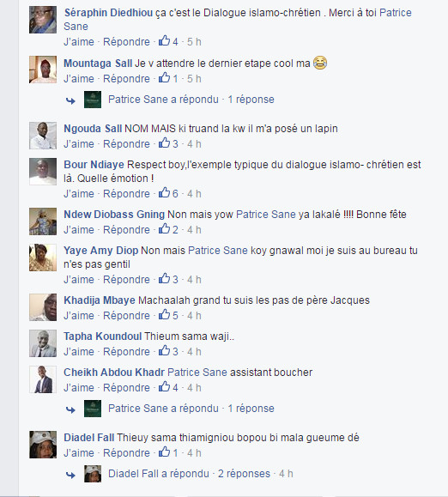448x497 pixels.
Task: Click Répondre under Ngouda Sall's comment
Action: 126,144
